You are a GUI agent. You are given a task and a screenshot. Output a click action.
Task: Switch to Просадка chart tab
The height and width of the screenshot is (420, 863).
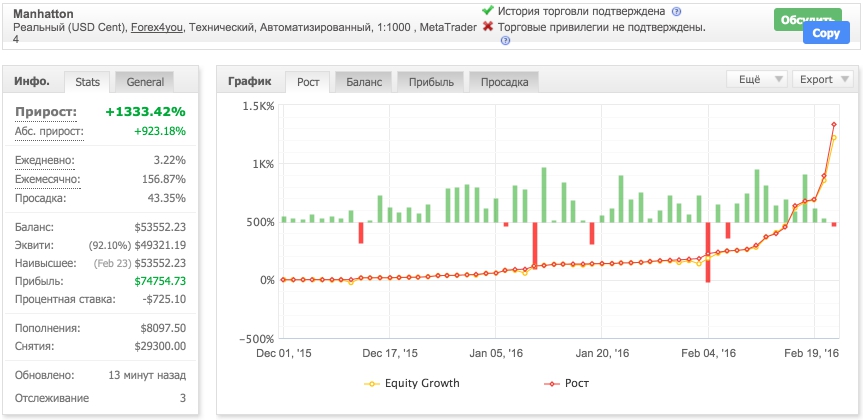(x=505, y=82)
